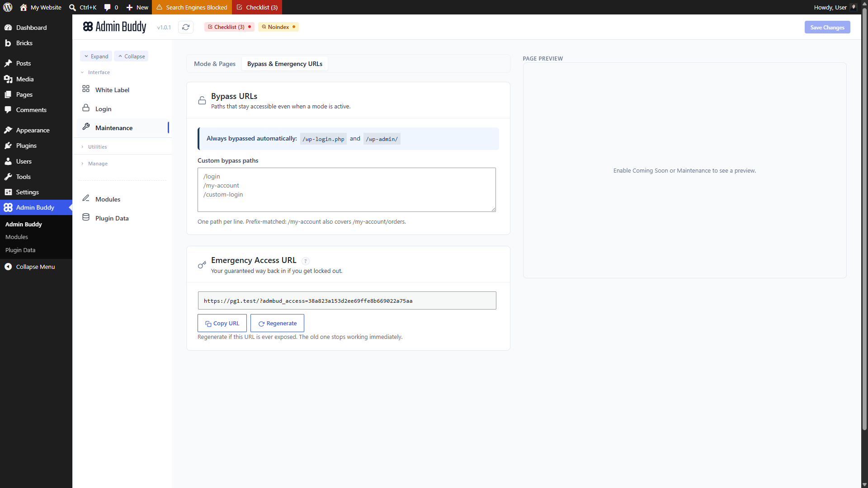The width and height of the screenshot is (868, 488).
Task: Click the Copy URL button
Action: tap(222, 324)
